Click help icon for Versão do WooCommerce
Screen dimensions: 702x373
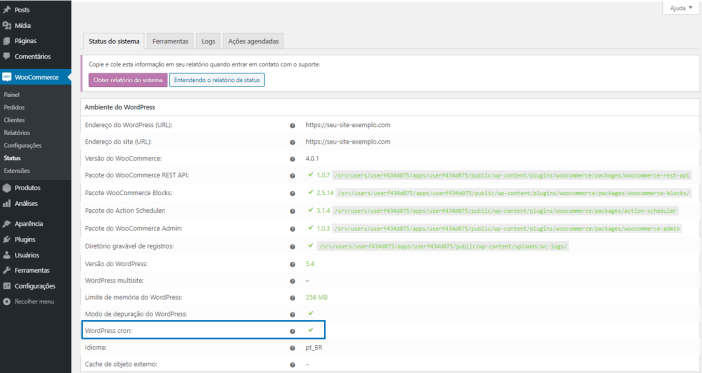click(x=292, y=159)
